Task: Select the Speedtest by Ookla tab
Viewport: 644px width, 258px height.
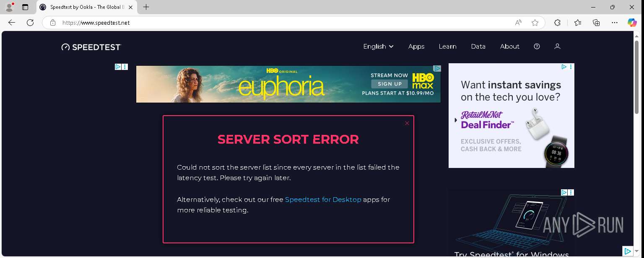Action: [87, 7]
